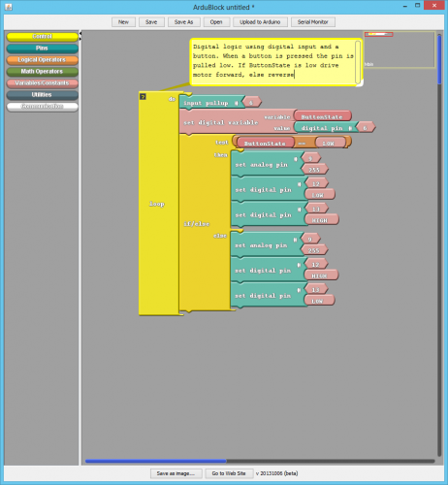This screenshot has width=448, height=485.
Task: Select the if/else block
Action: click(197, 224)
